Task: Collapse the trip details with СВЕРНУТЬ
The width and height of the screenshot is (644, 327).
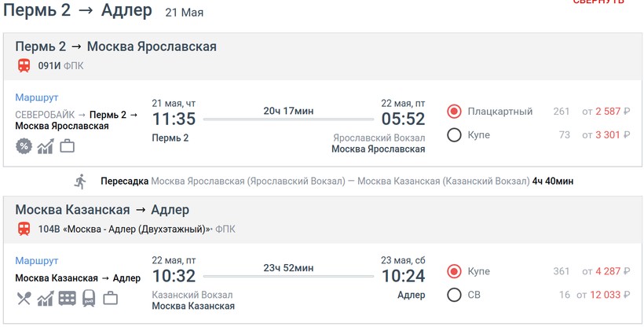Action: (x=598, y=2)
